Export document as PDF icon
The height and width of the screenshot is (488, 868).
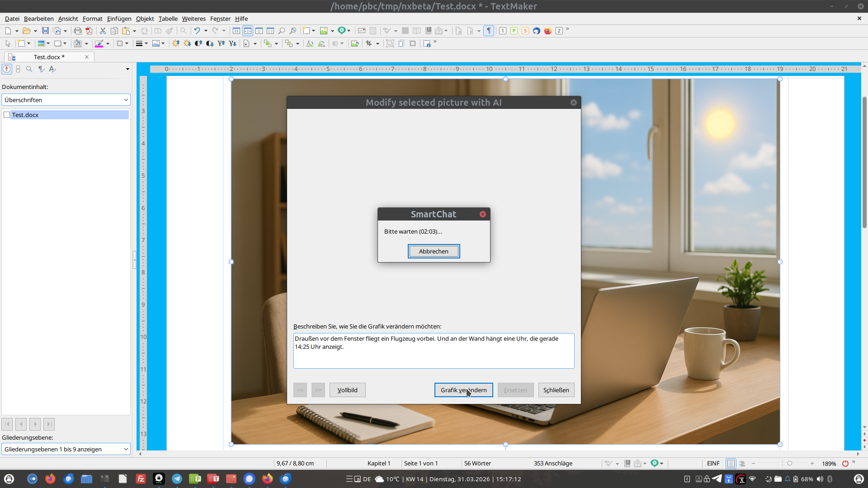click(89, 31)
